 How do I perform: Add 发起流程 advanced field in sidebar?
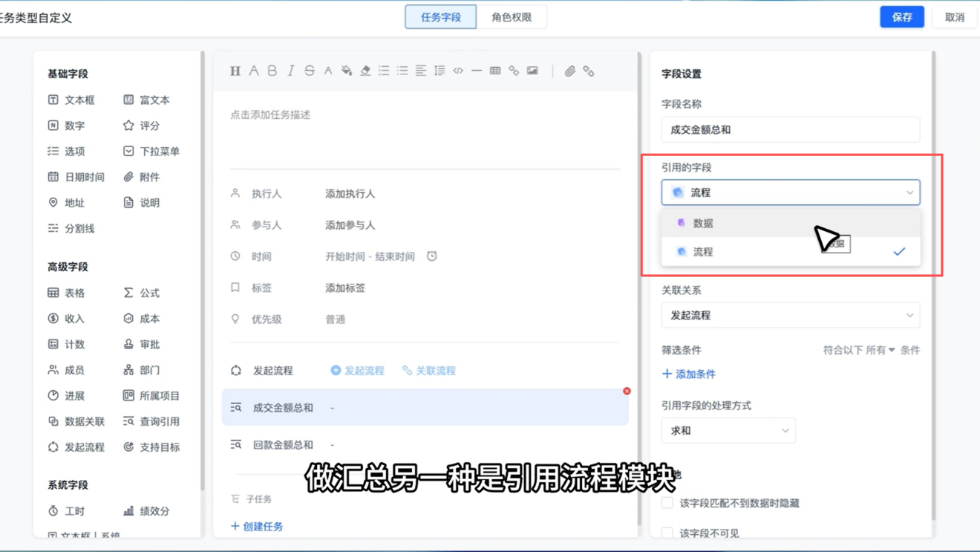pos(76,447)
